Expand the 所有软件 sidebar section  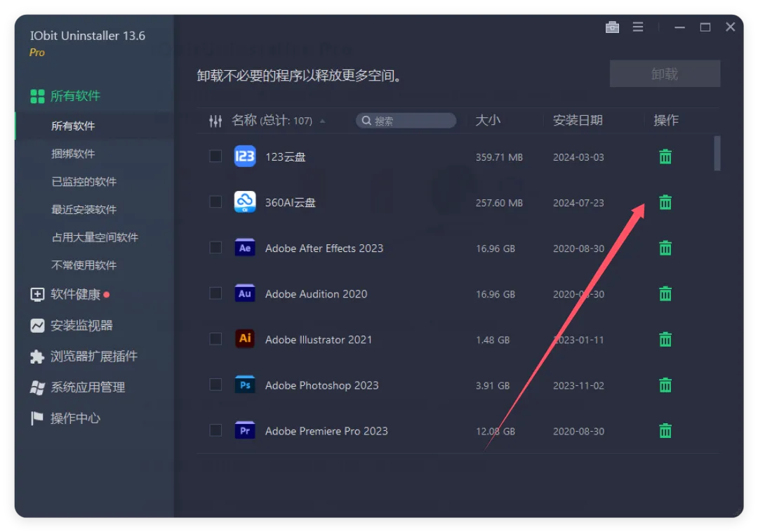click(65, 96)
